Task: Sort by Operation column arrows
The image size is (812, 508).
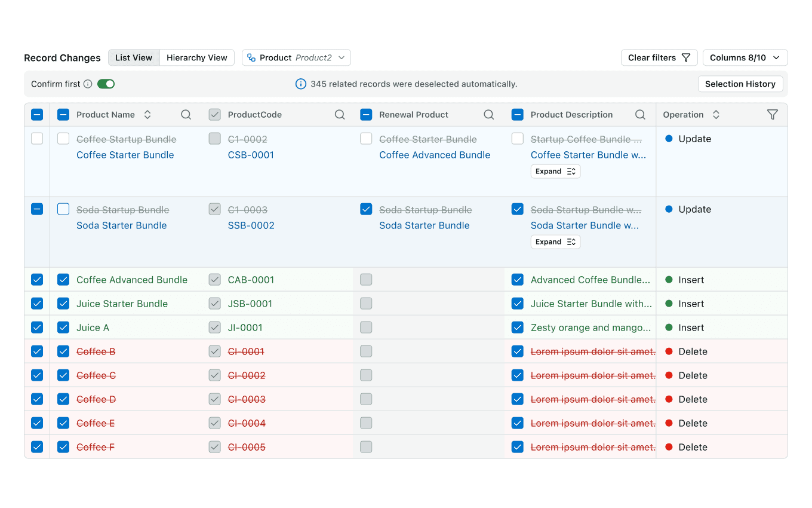Action: click(x=716, y=115)
